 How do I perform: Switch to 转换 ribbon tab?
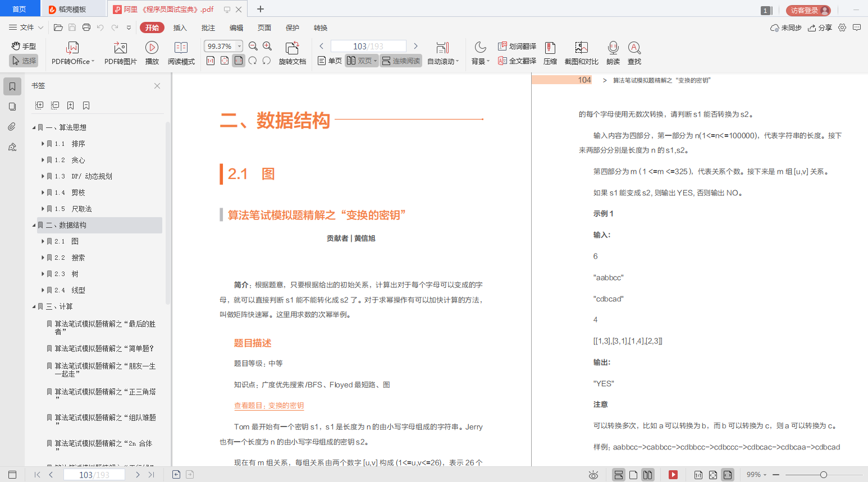tap(320, 27)
